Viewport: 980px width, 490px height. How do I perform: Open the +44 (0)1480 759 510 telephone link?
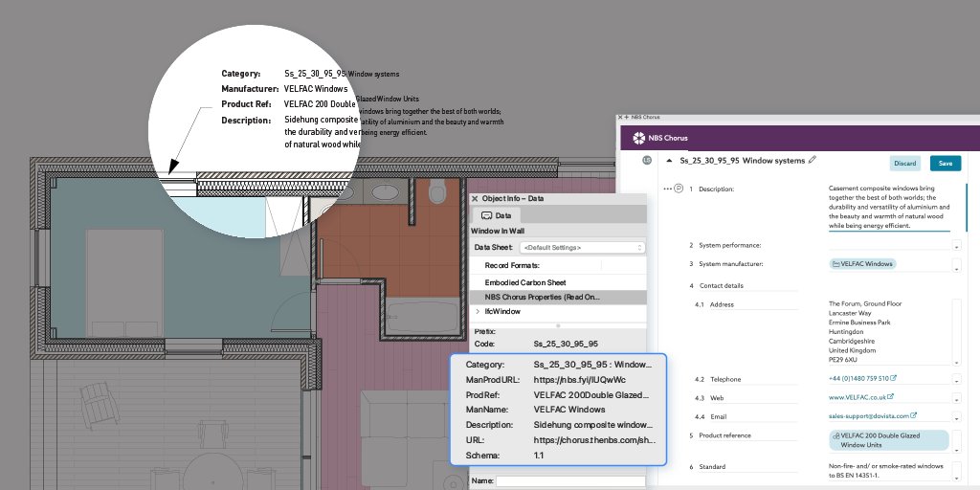858,378
